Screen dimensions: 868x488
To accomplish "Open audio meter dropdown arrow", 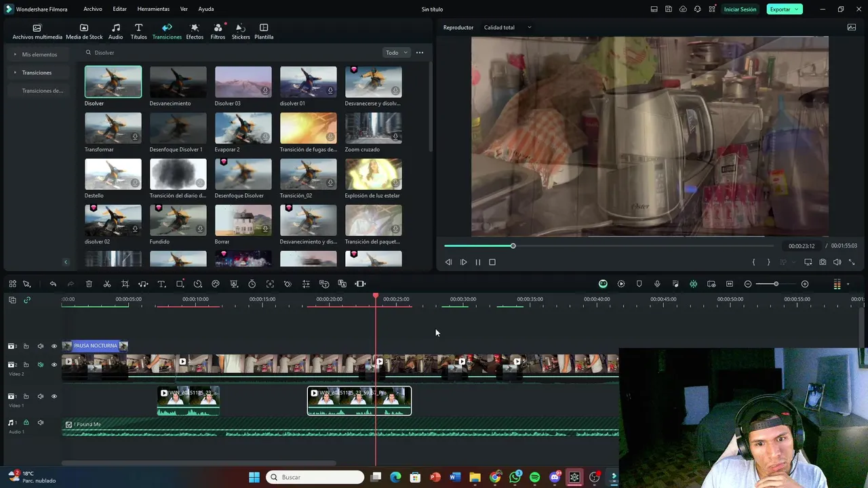I will coord(848,285).
